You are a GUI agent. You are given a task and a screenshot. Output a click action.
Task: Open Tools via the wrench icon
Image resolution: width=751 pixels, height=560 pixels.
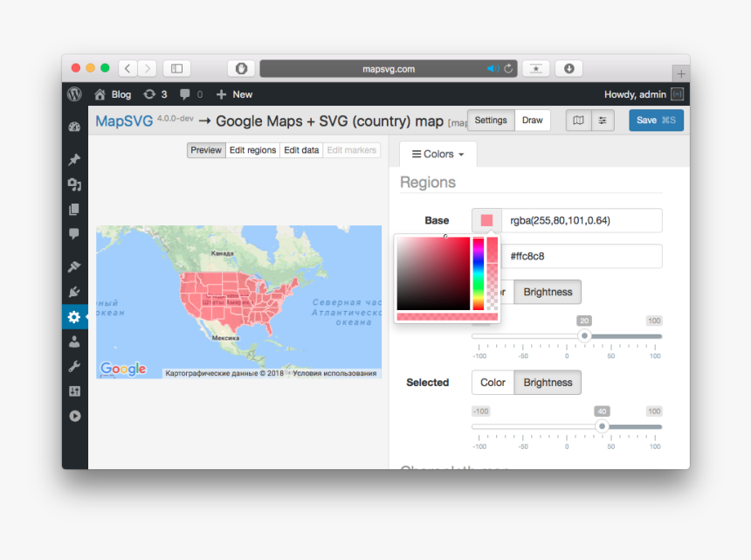click(x=74, y=366)
